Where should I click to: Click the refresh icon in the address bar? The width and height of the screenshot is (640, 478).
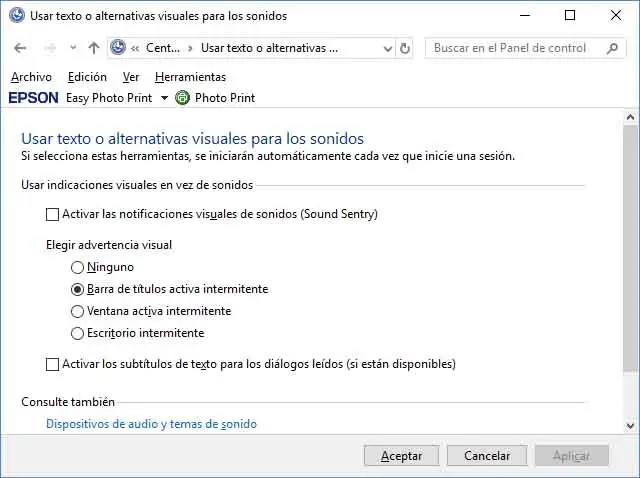[x=405, y=48]
